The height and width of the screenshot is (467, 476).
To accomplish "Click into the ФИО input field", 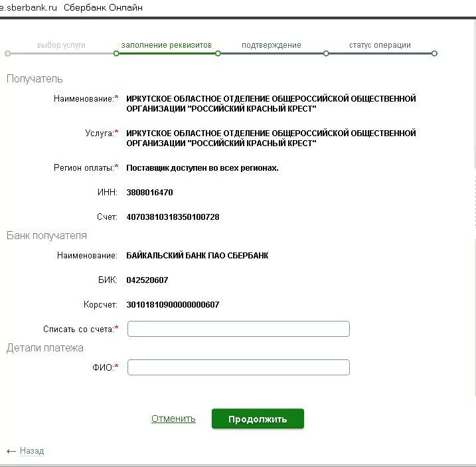I will (238, 367).
